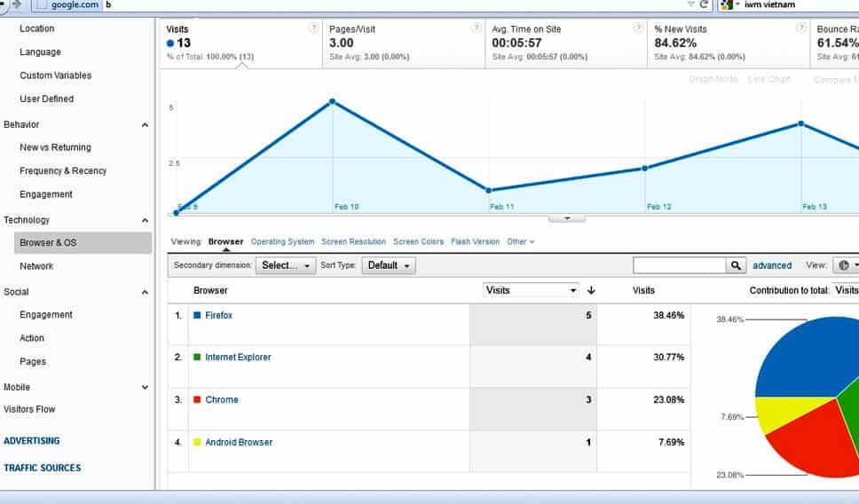This screenshot has width=859, height=504.
Task: Open Engagement under Social
Action: pyautogui.click(x=46, y=315)
